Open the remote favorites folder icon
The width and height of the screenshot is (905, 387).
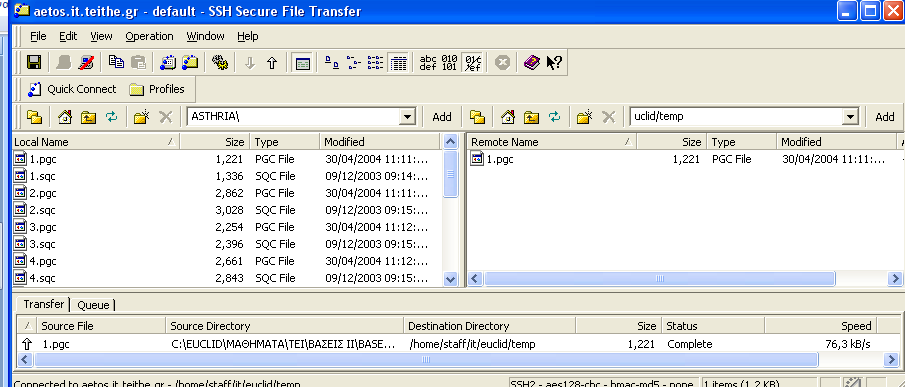coord(477,117)
